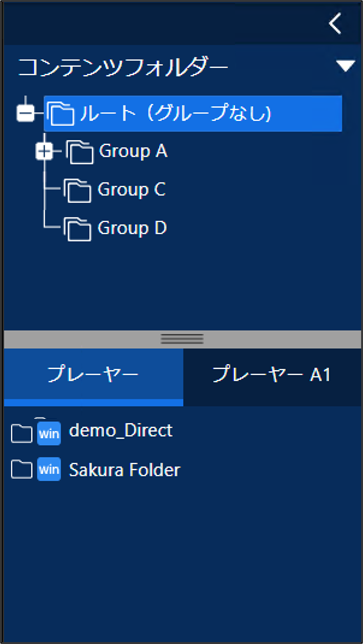The height and width of the screenshot is (644, 363).
Task: Expand the Group A tree node
Action: coord(44,152)
